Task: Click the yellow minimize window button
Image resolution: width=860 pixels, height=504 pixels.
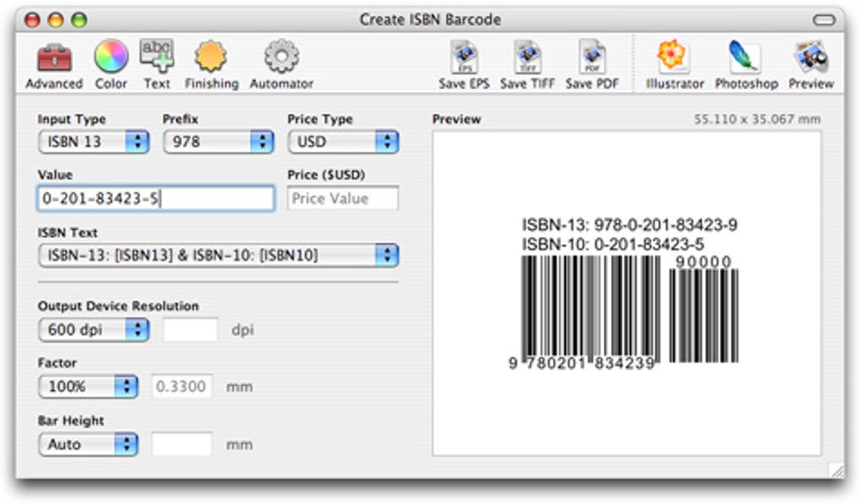Action: point(56,20)
